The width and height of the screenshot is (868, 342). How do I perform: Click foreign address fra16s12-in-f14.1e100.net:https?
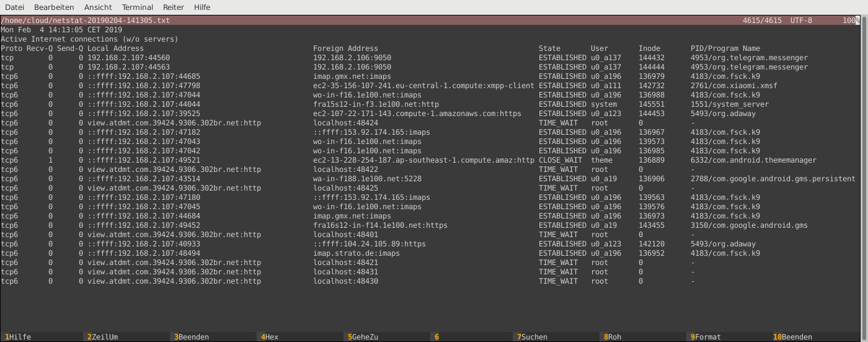point(380,225)
